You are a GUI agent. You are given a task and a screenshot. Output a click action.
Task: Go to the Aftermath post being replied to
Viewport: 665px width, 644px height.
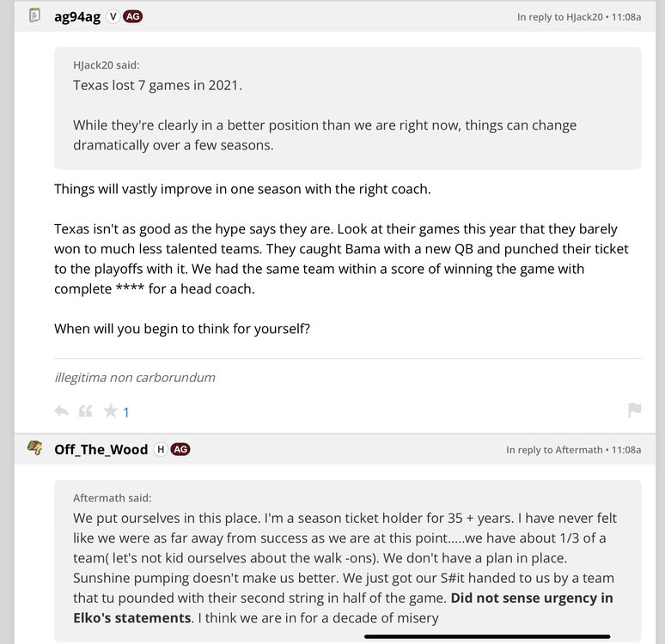coord(567,450)
